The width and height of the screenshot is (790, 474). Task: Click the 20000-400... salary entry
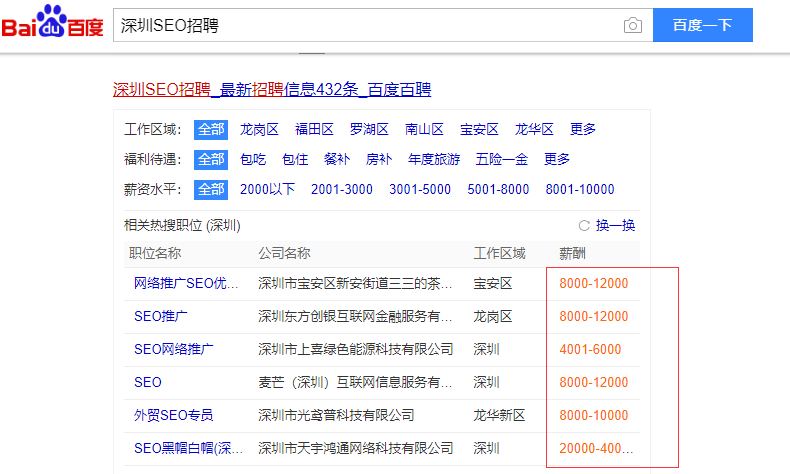[x=595, y=448]
